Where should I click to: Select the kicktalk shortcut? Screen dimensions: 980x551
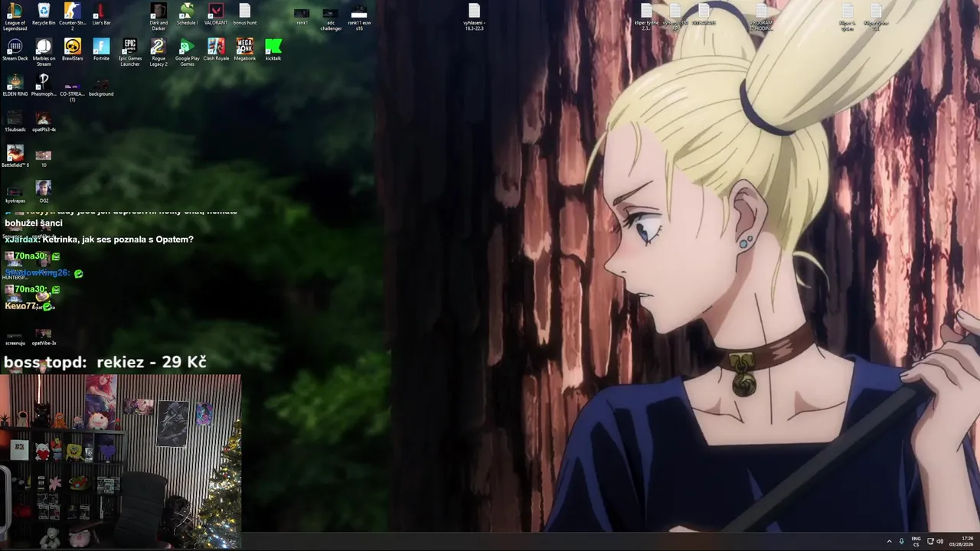pos(273,50)
